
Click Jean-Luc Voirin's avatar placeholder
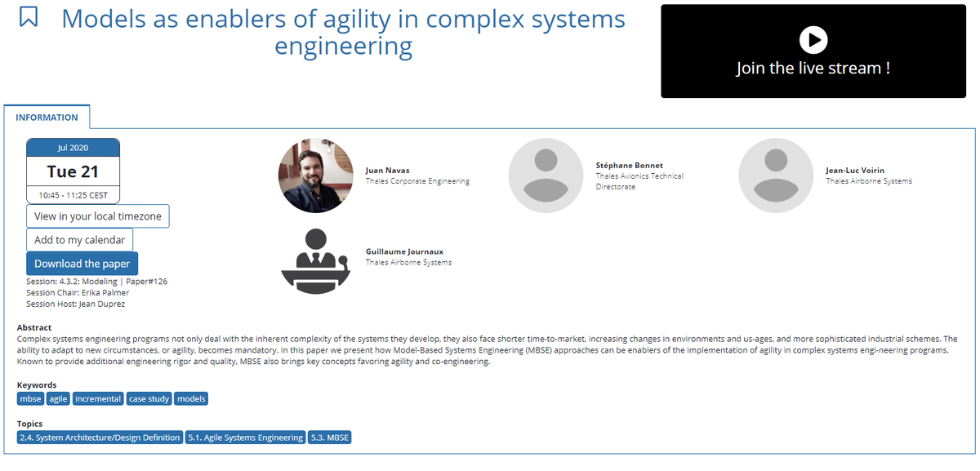point(777,176)
